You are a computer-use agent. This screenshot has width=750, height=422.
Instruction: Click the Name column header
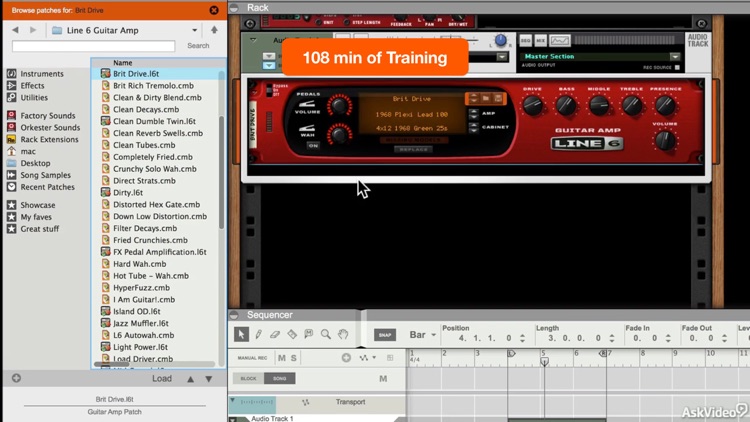click(122, 63)
